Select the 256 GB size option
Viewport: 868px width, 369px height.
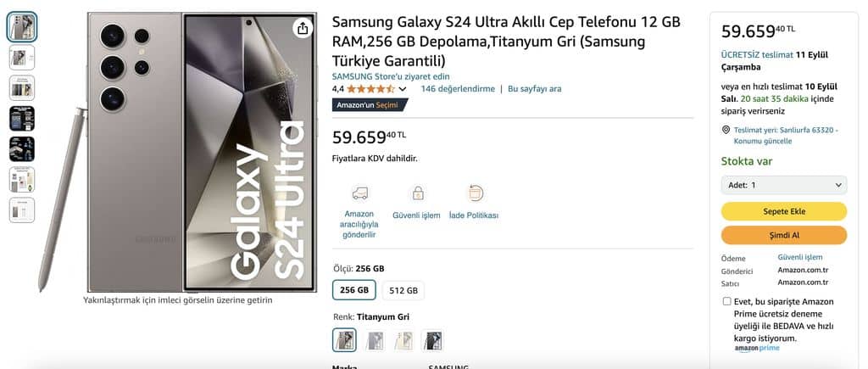[354, 290]
